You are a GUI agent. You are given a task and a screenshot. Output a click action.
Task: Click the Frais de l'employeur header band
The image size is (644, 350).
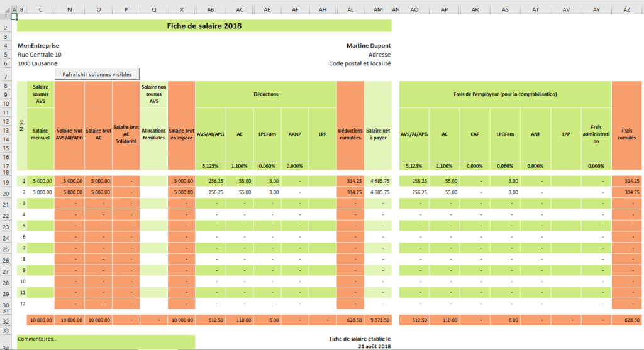point(505,94)
